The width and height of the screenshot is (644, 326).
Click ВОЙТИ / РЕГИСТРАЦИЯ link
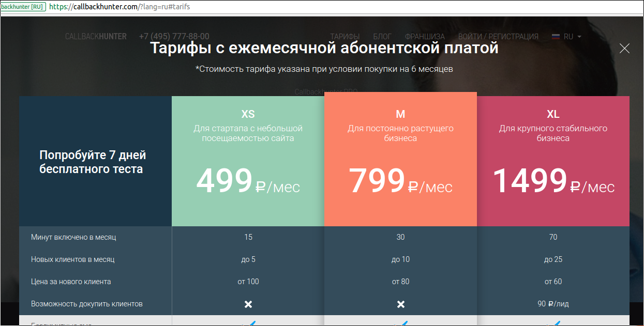498,37
